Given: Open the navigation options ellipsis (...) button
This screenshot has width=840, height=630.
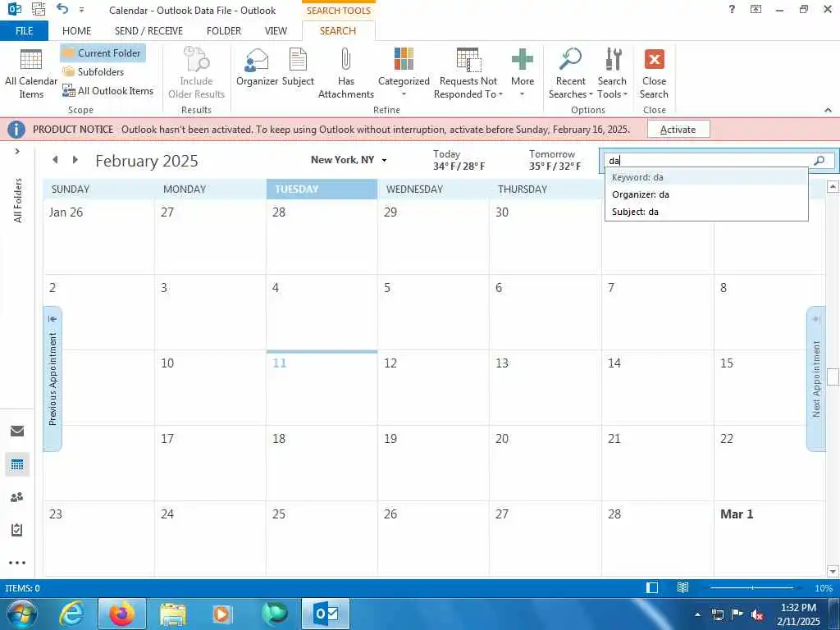Looking at the screenshot, I should (x=17, y=563).
